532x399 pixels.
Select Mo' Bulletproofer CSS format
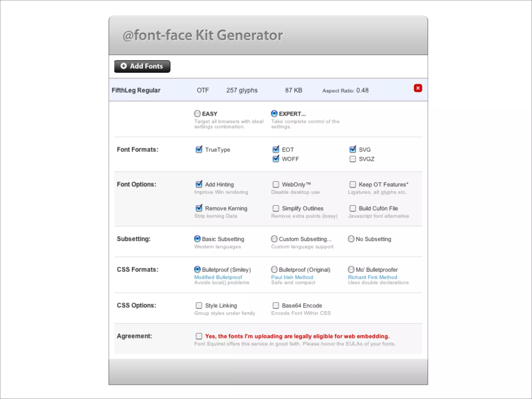point(351,269)
